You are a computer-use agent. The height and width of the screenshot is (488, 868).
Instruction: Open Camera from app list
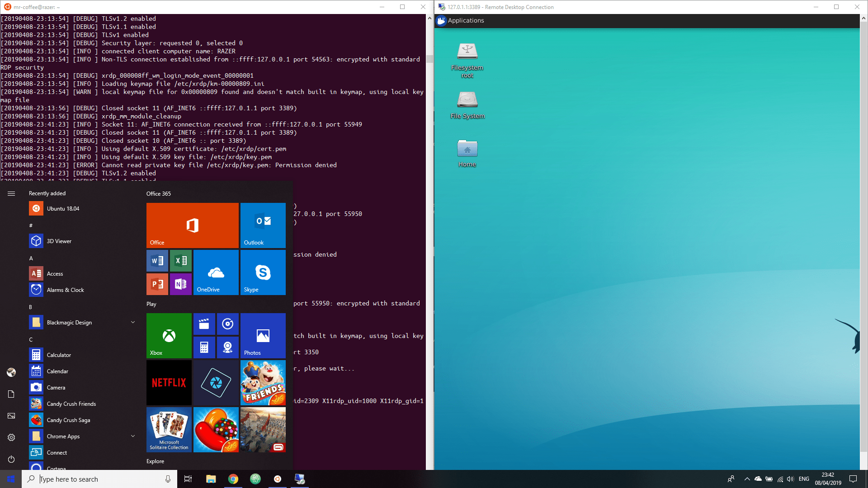(56, 387)
